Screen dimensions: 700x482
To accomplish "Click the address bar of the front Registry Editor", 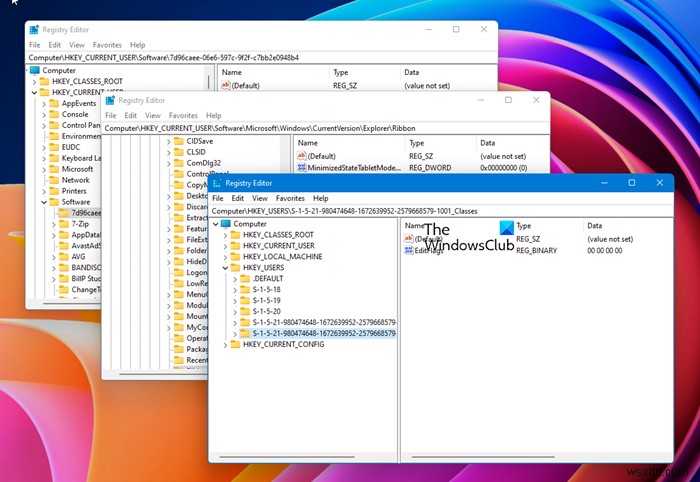I will point(441,211).
